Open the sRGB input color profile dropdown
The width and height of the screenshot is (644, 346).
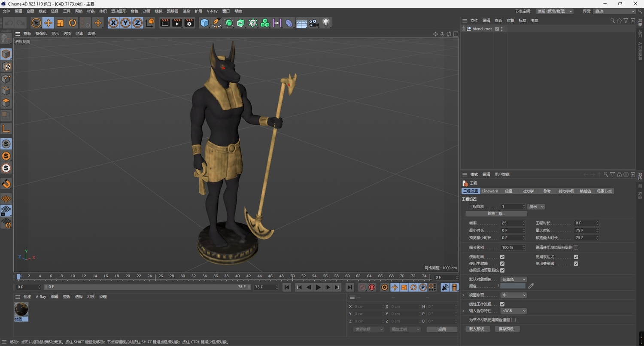point(513,311)
